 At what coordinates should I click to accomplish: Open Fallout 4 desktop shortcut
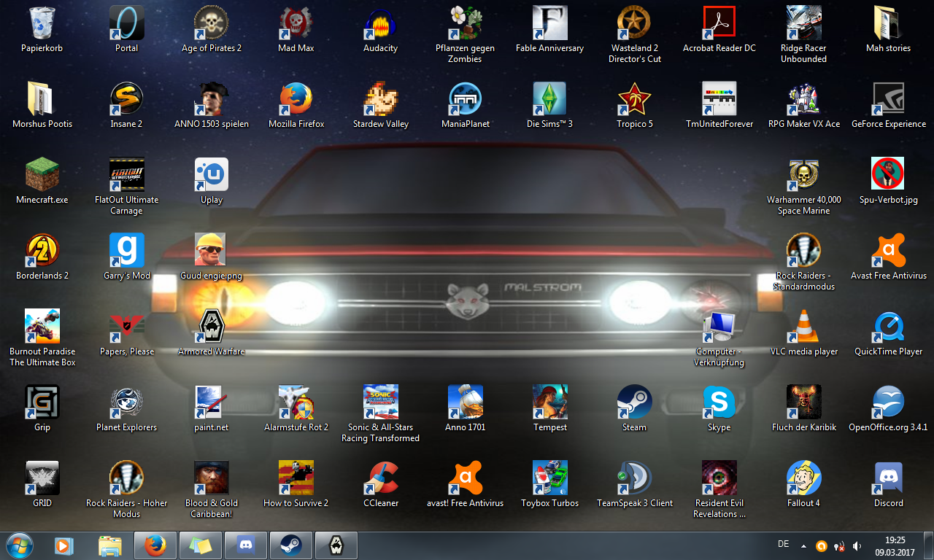coord(804,478)
